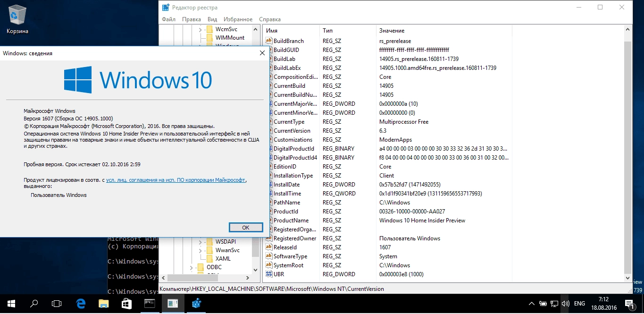Click value data '00326-10000-00000-AA027'
Image resolution: width=644 pixels, height=314 pixels.
pos(412,212)
